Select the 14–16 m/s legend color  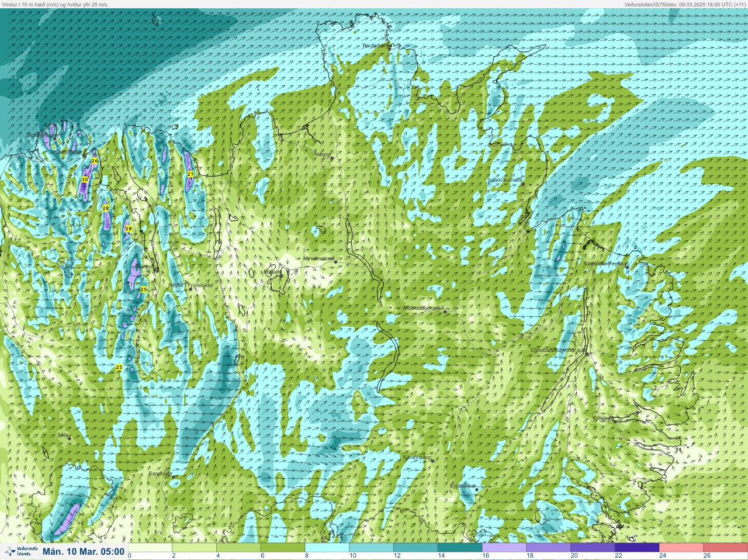click(460, 548)
